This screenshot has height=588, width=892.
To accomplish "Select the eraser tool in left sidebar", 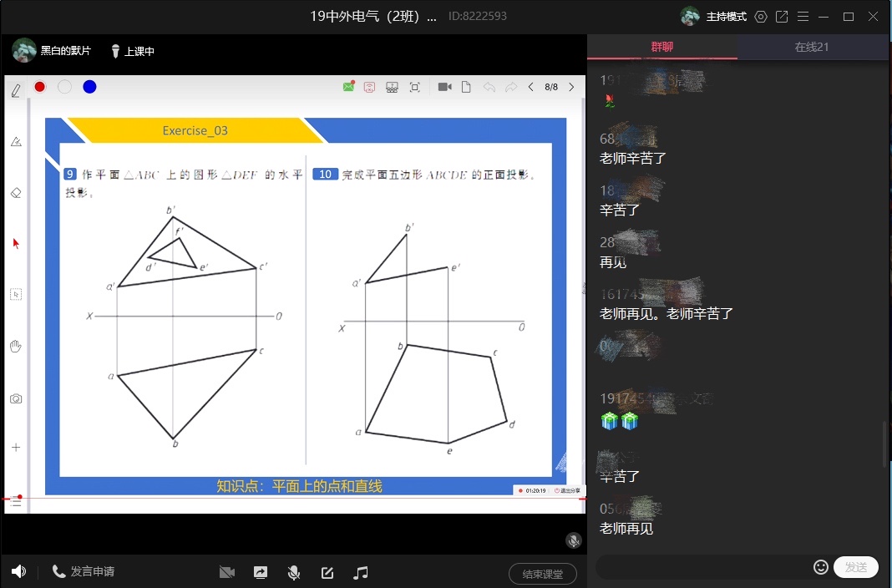I will tap(16, 193).
